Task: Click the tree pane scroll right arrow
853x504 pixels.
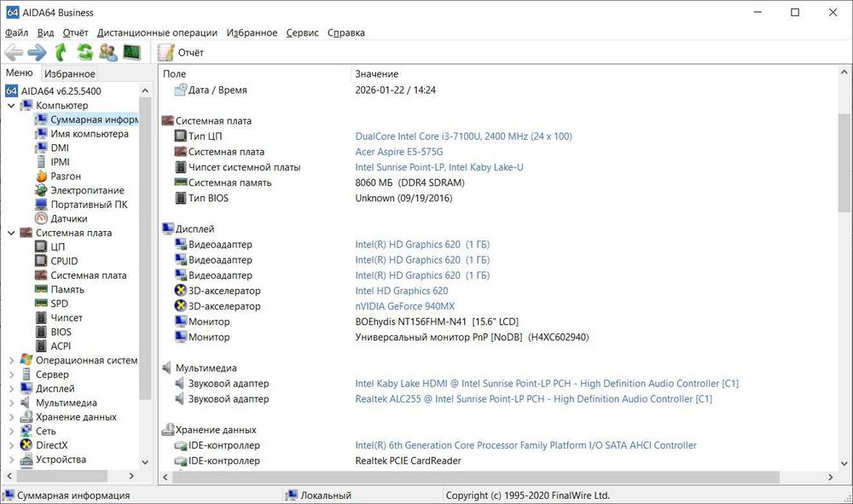Action: pos(131,476)
